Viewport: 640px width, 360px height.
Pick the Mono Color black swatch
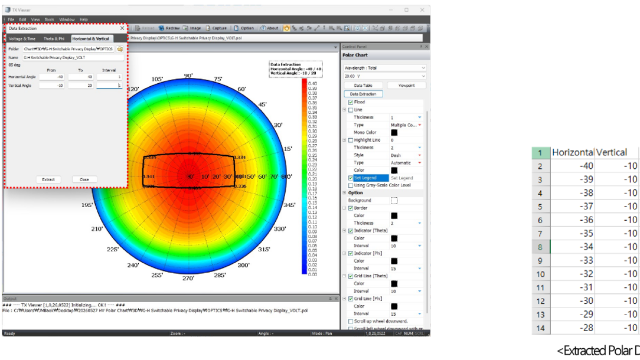point(394,133)
